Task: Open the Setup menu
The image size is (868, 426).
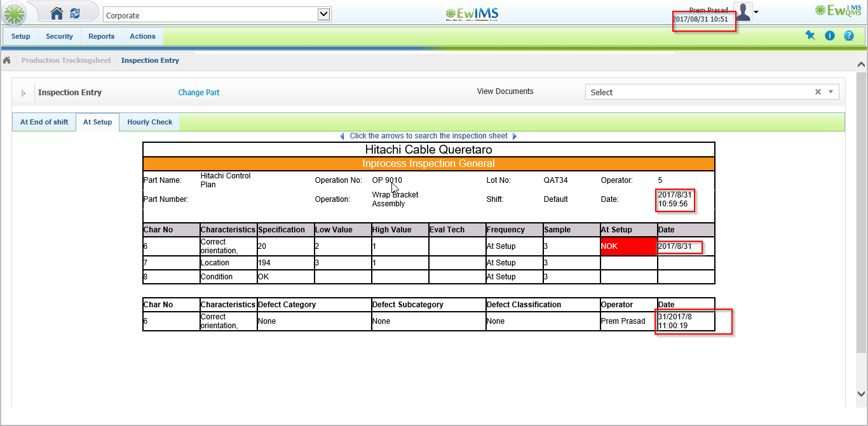Action: point(21,36)
